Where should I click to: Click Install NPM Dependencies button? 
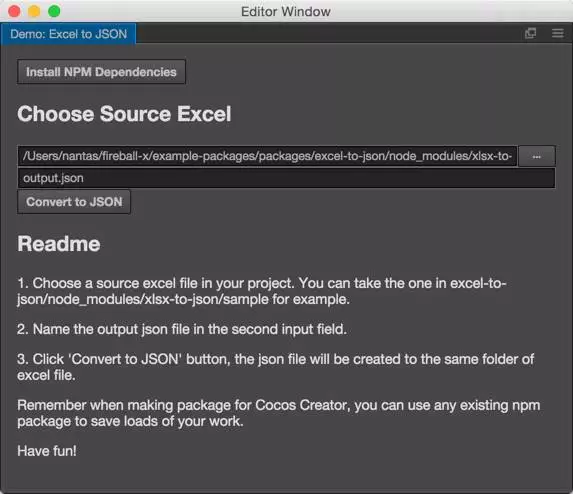(x=101, y=72)
